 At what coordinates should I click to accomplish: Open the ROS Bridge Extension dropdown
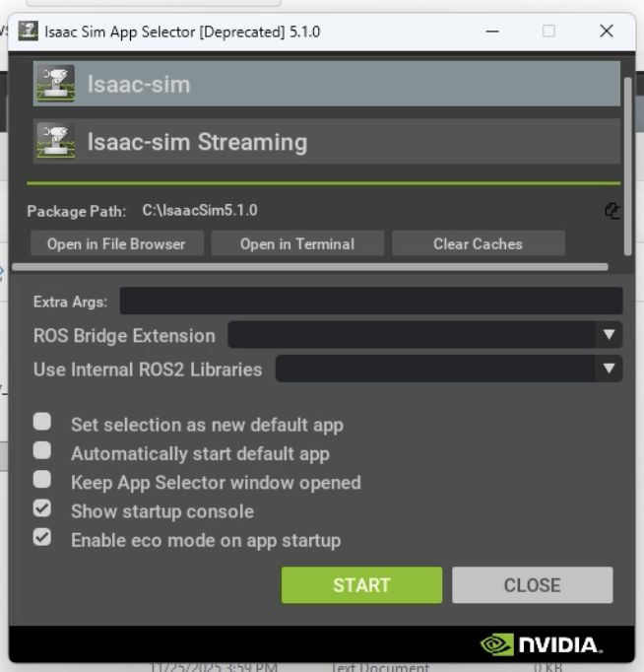[x=424, y=335]
